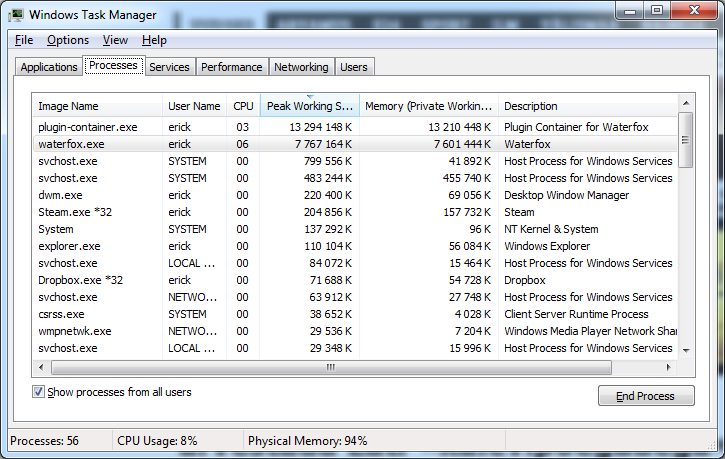Click the horizontal scrollbar thumb
The width and height of the screenshot is (725, 459).
331,367
